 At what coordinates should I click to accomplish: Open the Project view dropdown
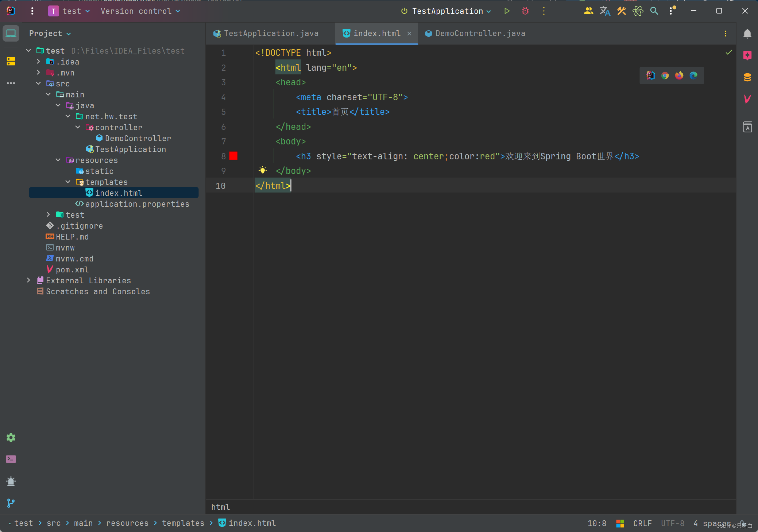(x=50, y=34)
